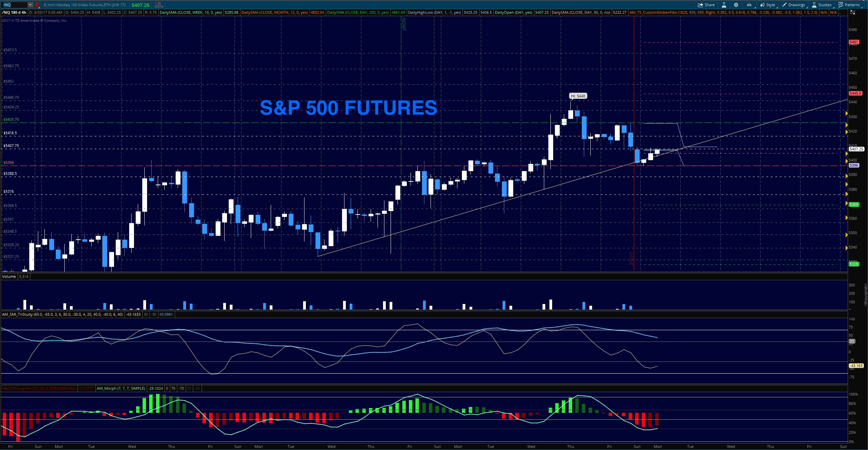Open the Style menu
Viewport: 868px width, 450px height.
click(x=768, y=5)
